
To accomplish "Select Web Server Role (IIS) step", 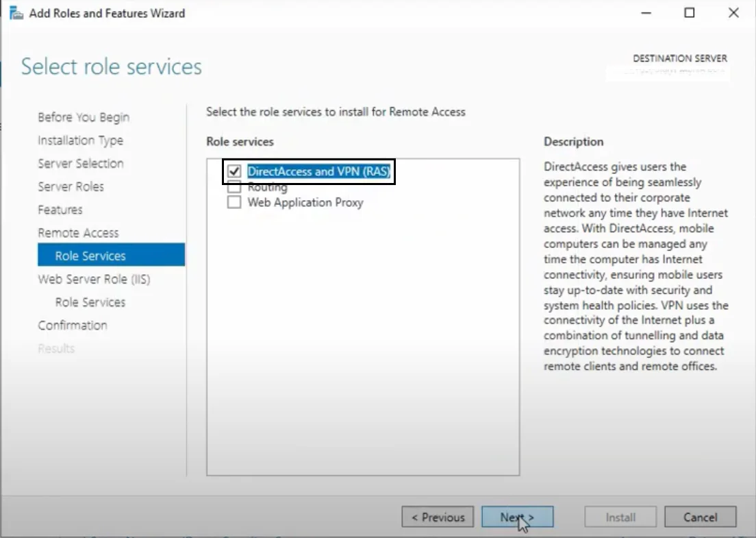I will point(94,279).
